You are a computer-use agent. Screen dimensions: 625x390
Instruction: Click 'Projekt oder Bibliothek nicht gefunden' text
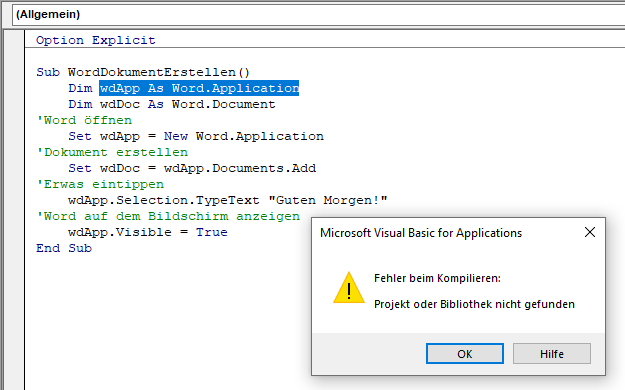click(474, 304)
